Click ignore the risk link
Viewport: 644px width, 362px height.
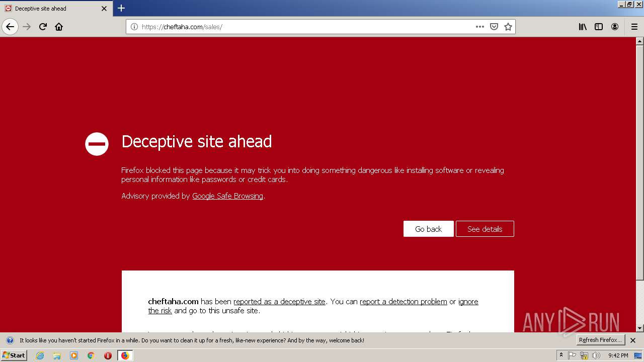468,302
